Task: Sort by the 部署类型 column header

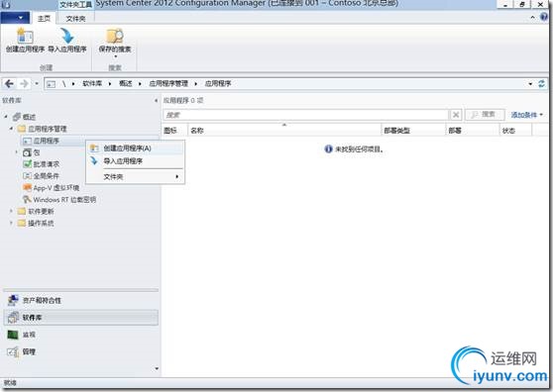Action: (x=413, y=131)
